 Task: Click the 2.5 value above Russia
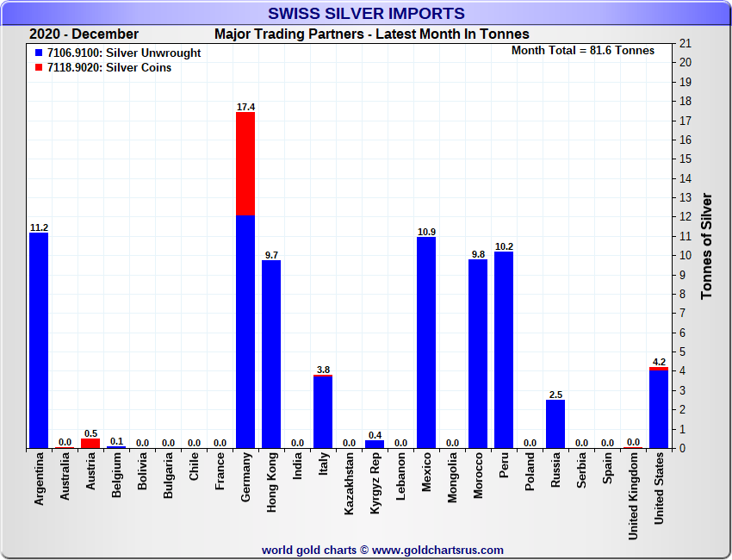coord(555,395)
